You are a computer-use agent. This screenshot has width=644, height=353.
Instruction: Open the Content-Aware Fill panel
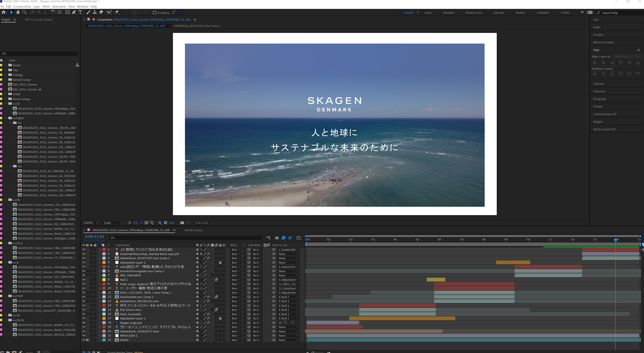pos(604,114)
